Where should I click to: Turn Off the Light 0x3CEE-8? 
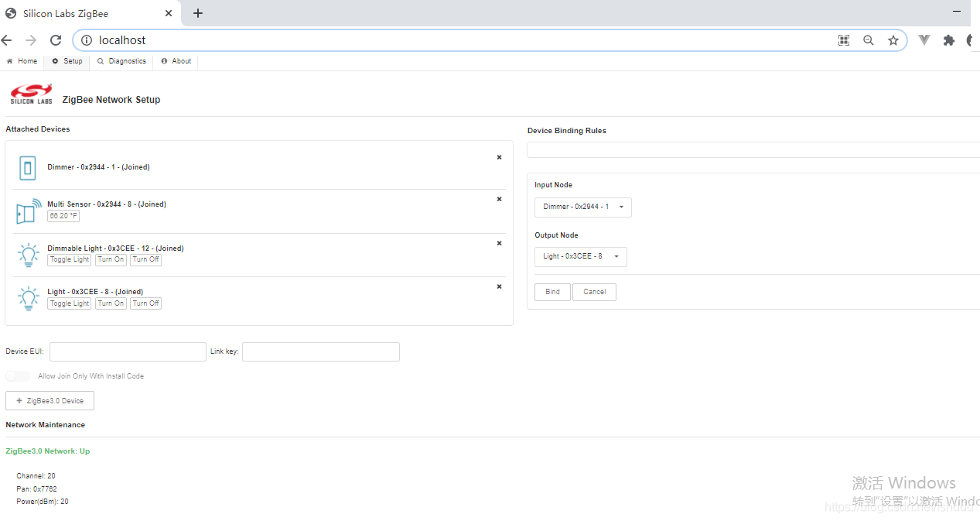click(145, 303)
